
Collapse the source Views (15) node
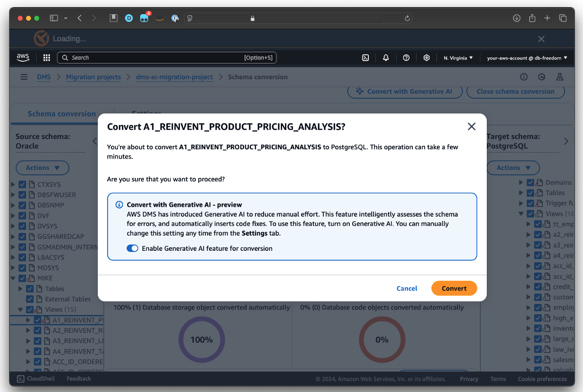20,309
